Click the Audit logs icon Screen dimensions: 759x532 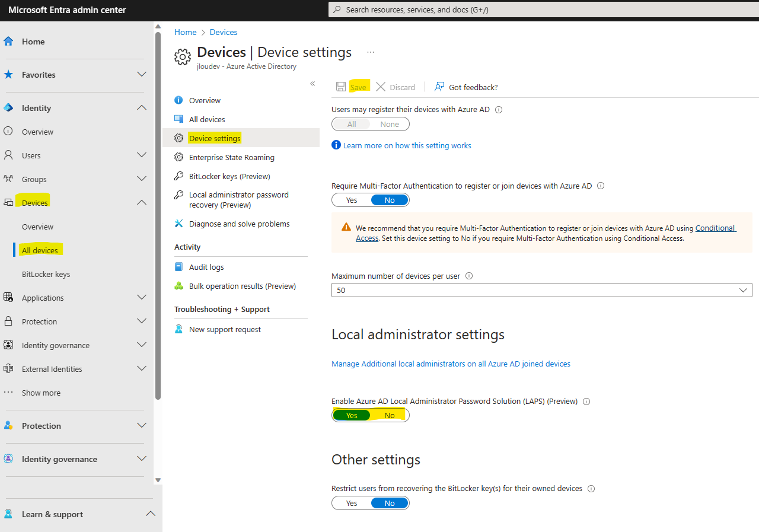click(x=178, y=267)
